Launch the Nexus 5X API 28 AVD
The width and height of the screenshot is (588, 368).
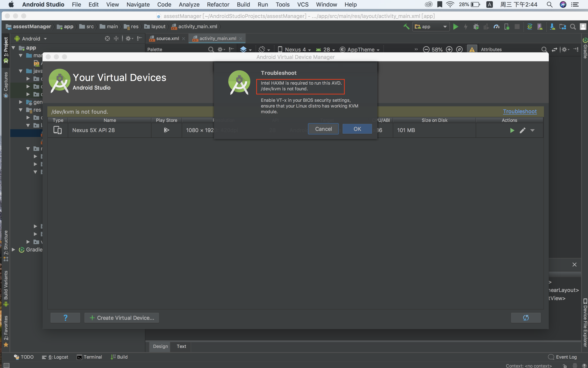tap(512, 130)
